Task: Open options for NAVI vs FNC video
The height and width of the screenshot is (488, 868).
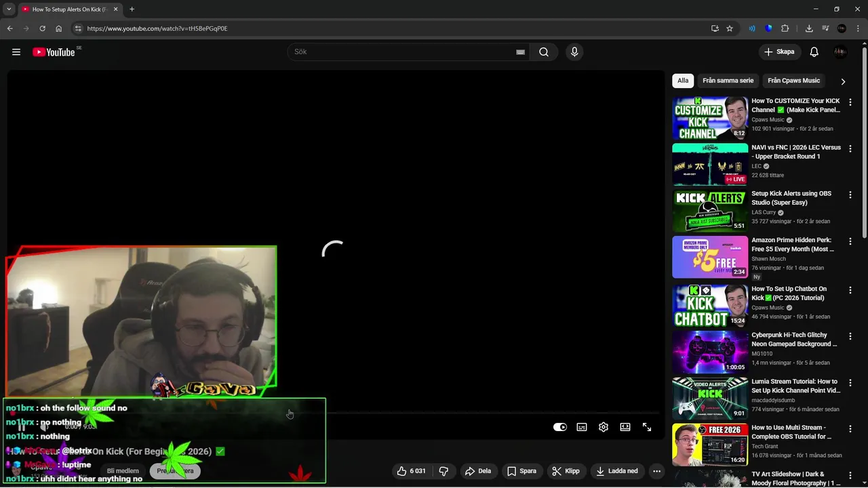Action: tap(850, 148)
